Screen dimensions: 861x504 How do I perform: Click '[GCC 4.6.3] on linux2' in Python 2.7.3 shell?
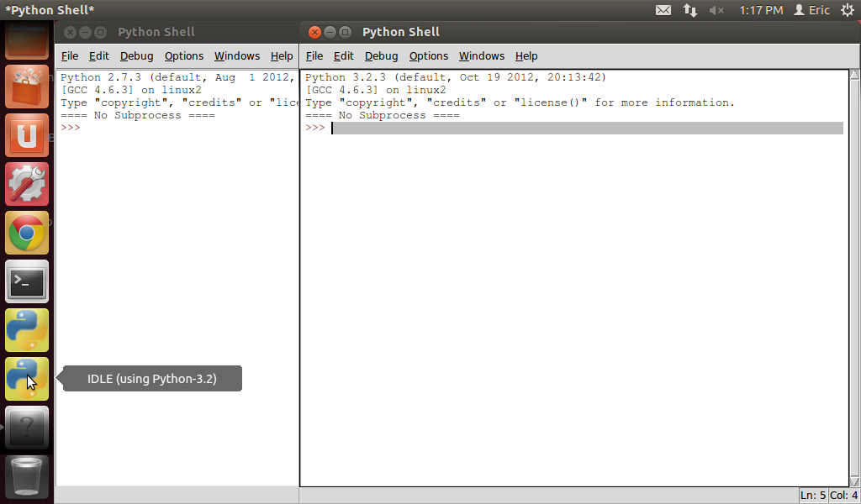[130, 90]
